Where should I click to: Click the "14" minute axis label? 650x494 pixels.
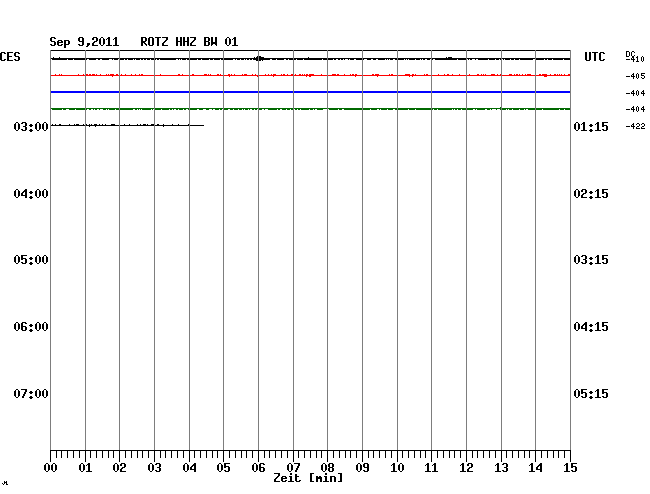[x=535, y=468]
